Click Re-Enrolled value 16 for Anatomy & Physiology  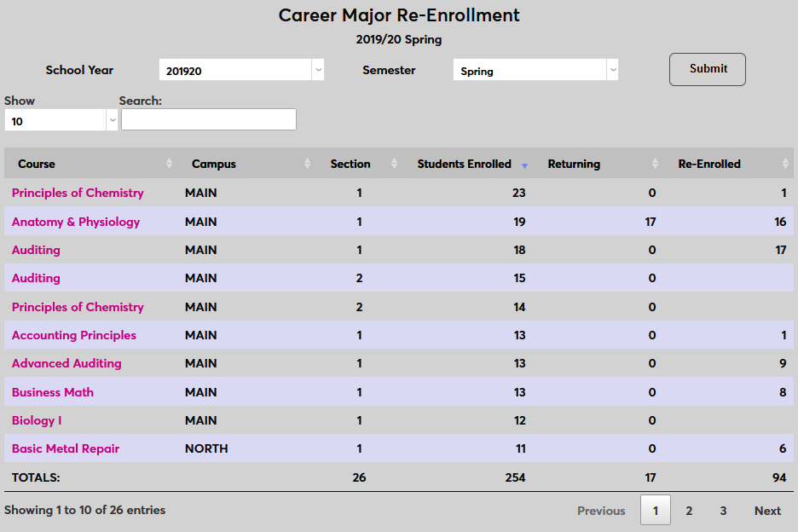780,222
